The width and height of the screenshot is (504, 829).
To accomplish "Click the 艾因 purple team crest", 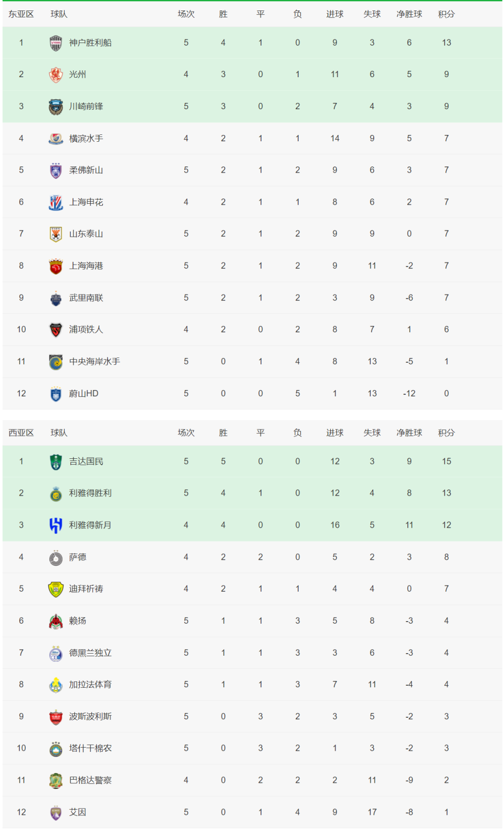I will (56, 812).
